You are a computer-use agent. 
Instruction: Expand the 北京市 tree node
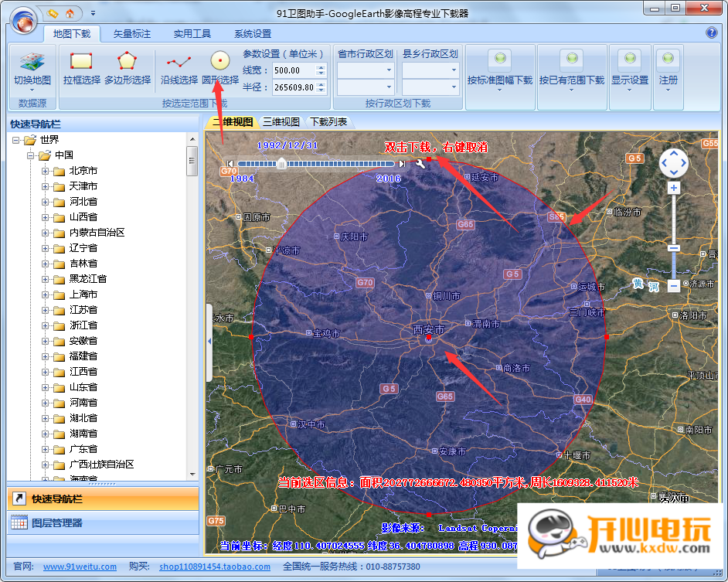45,171
